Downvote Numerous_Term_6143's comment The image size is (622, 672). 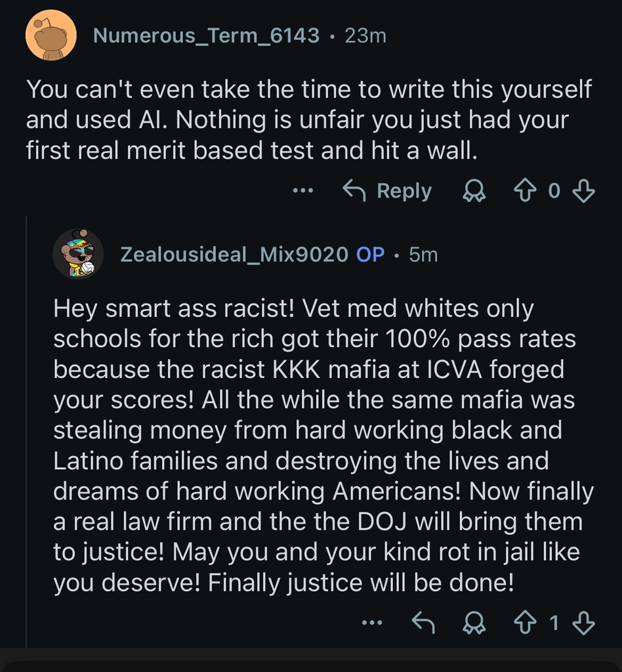click(583, 191)
